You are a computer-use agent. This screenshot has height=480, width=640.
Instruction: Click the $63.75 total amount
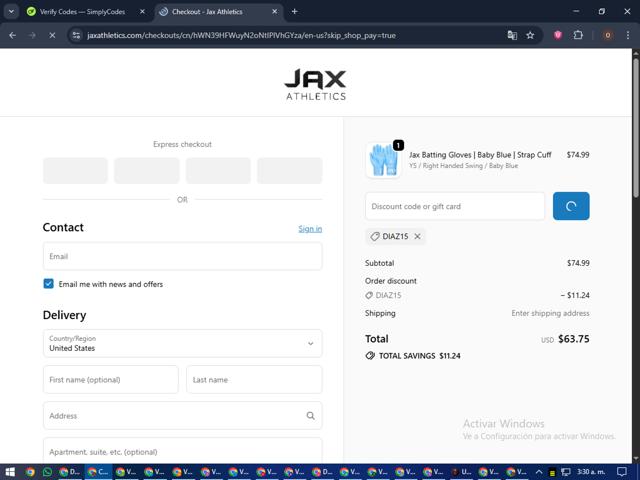click(573, 339)
